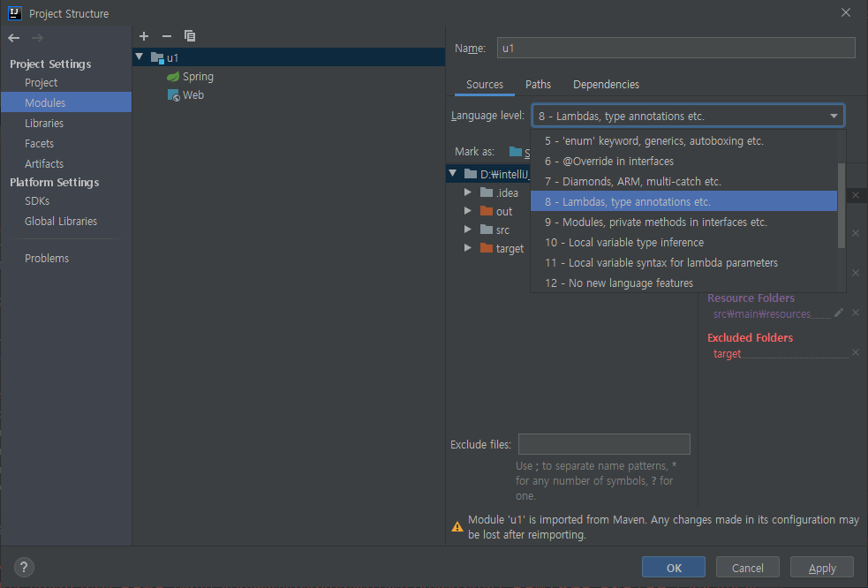Screen dimensions: 868x588
Task: Open Project settings
Action: (x=41, y=82)
